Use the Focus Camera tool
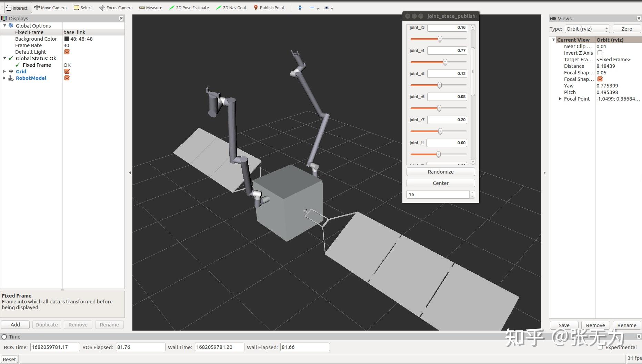Viewport: 642px width, 364px height. click(x=116, y=7)
